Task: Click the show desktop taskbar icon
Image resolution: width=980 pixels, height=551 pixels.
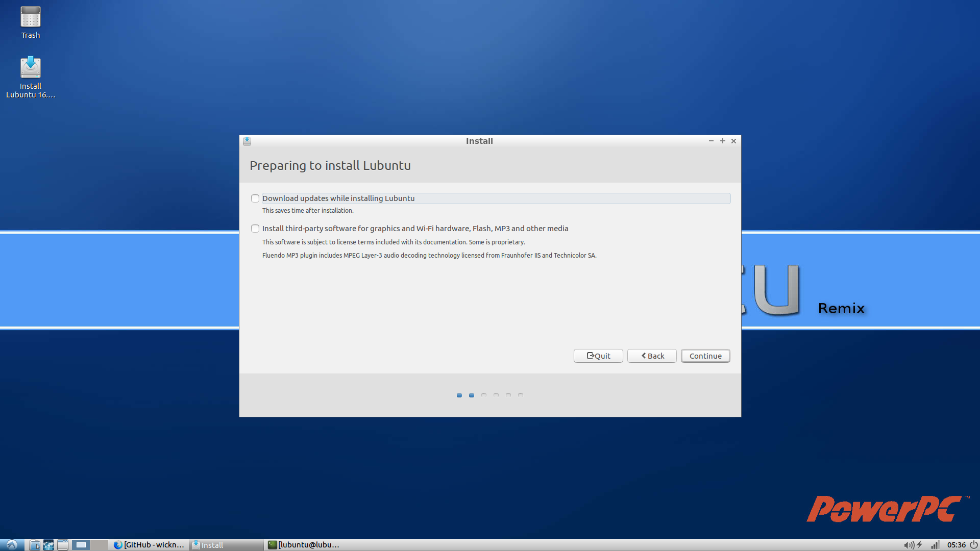Action: [63, 545]
